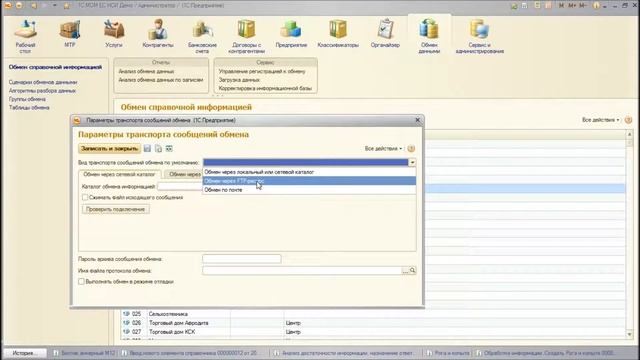Choose Обмен через FTP ресурс option
This screenshot has height=360, width=640.
point(309,181)
